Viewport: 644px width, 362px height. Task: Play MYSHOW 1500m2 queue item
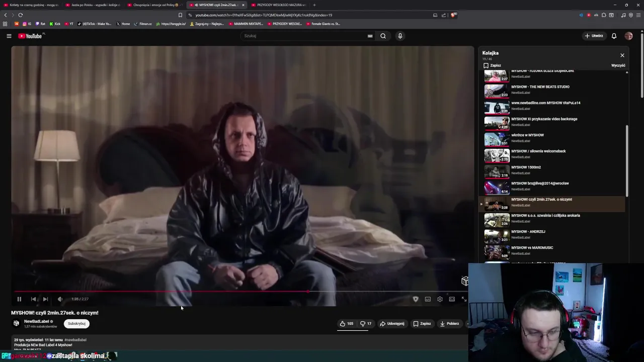(x=554, y=170)
